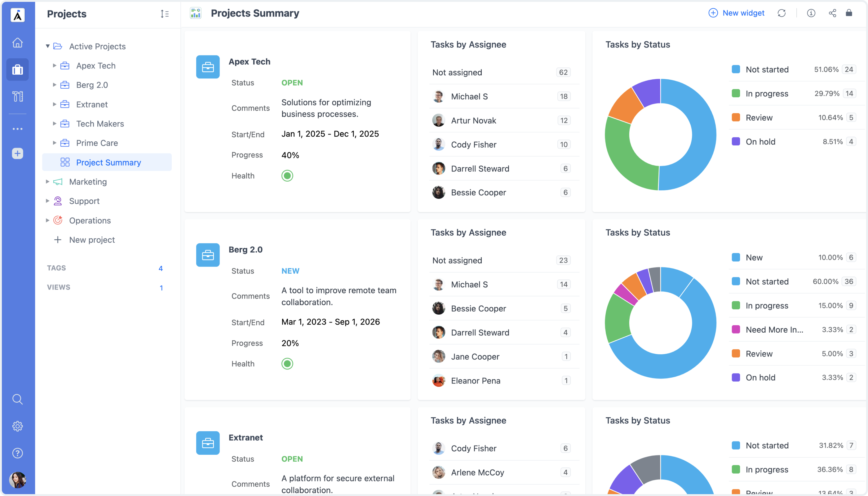Expand the Prime Care tree item
Screen dimensions: 868x496
point(54,143)
